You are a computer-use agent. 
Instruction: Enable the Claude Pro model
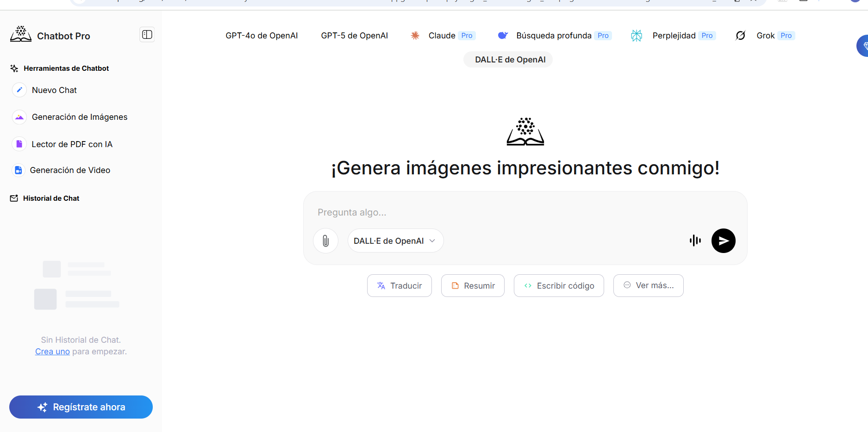pyautogui.click(x=442, y=35)
